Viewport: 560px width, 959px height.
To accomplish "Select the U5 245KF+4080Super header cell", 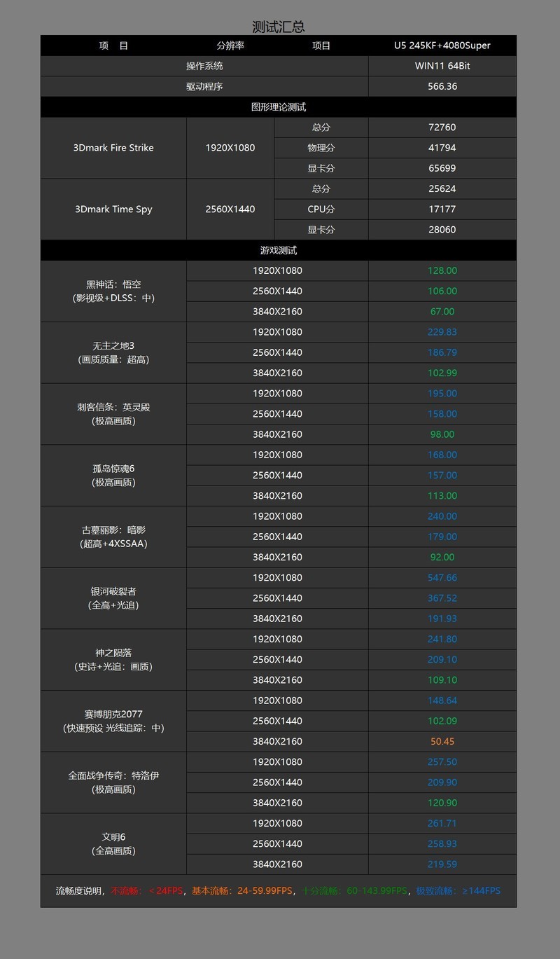I will pyautogui.click(x=442, y=45).
